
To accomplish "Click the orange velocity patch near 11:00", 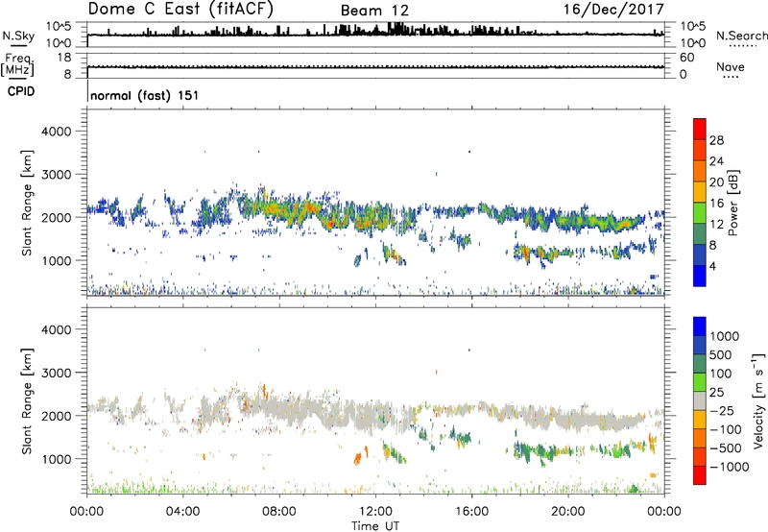I will coord(357,459).
